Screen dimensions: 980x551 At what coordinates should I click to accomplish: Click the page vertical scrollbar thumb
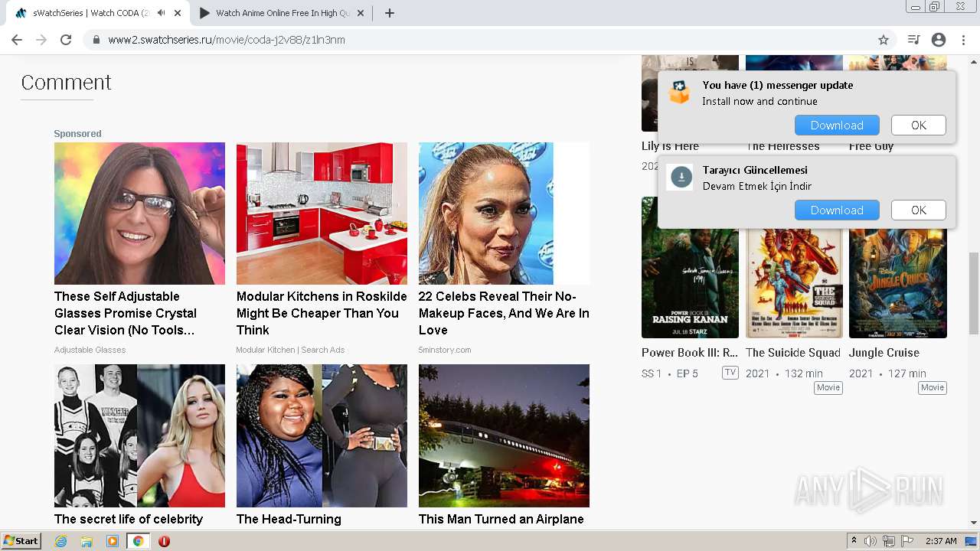tap(974, 293)
